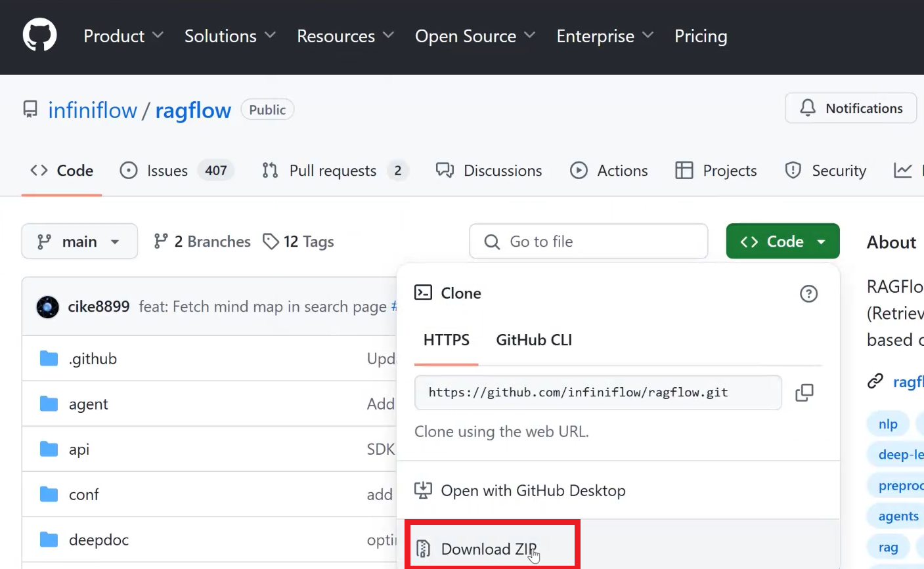Click the cike8899 avatar image
The height and width of the screenshot is (569, 924).
coord(47,306)
